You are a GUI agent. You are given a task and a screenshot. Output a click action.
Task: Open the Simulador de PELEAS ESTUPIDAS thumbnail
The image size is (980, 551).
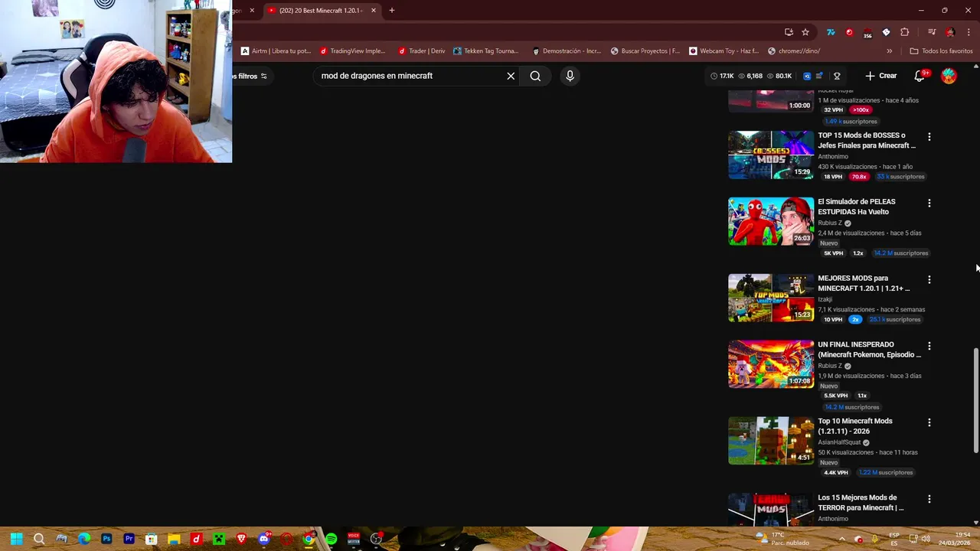click(x=771, y=221)
